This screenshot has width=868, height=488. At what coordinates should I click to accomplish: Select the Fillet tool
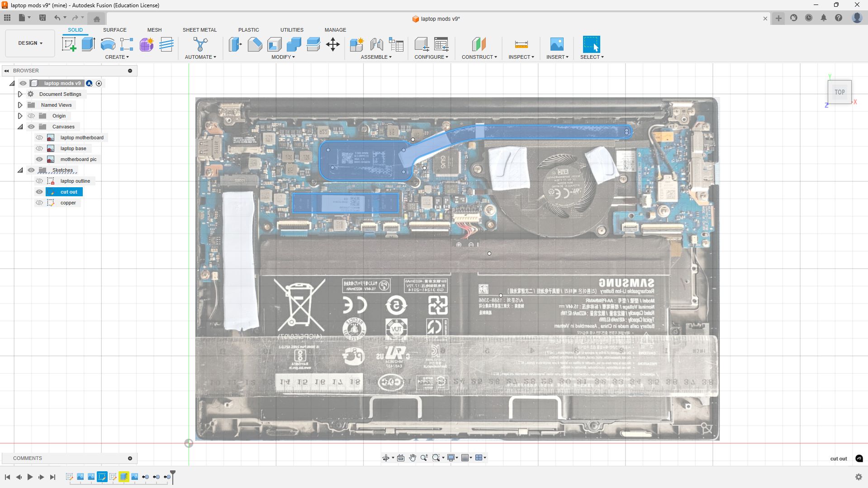pos(255,44)
